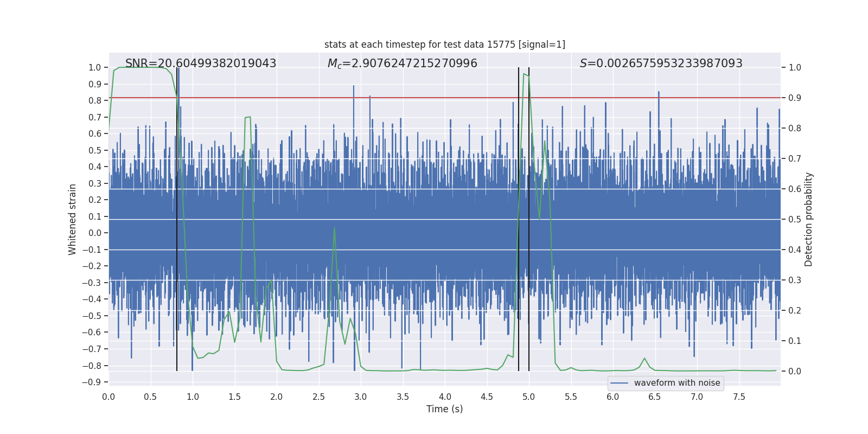This screenshot has width=868, height=434.
Task: Click the blue line sample in the legend
Action: [x=619, y=383]
